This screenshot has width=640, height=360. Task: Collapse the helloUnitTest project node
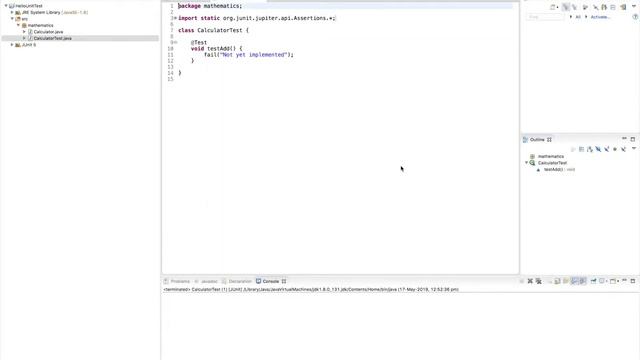6,6
